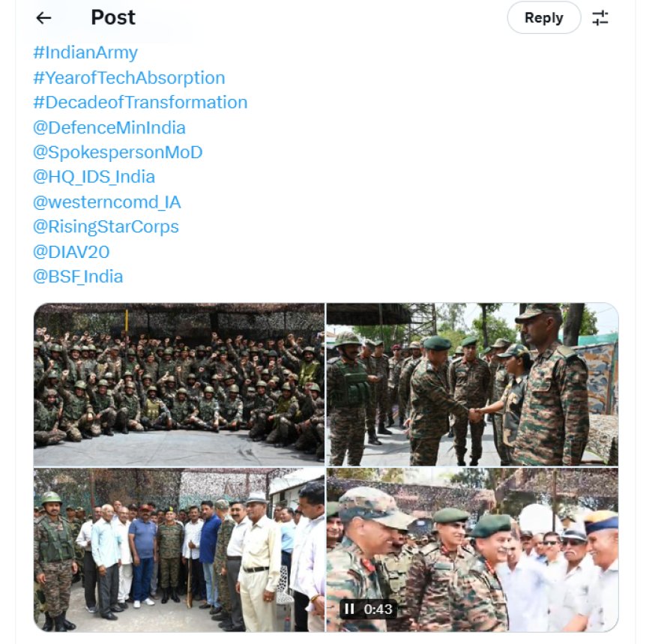Open the @HQ_IDS_India profile link
652x644 pixels.
click(94, 177)
